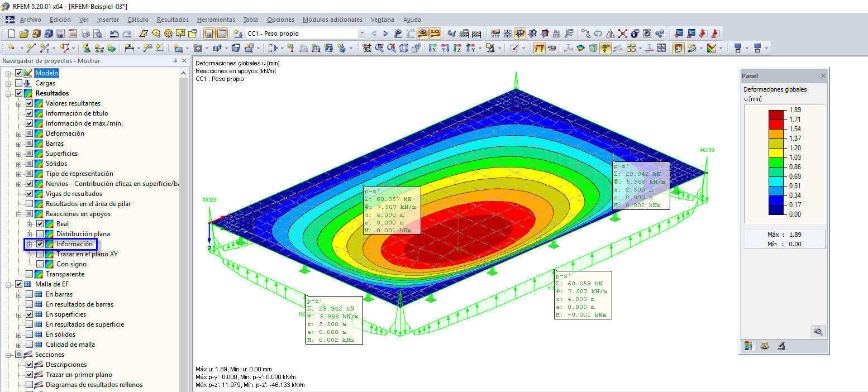Click the new line tool icon
This screenshot has height=392, width=868.
tap(31, 49)
